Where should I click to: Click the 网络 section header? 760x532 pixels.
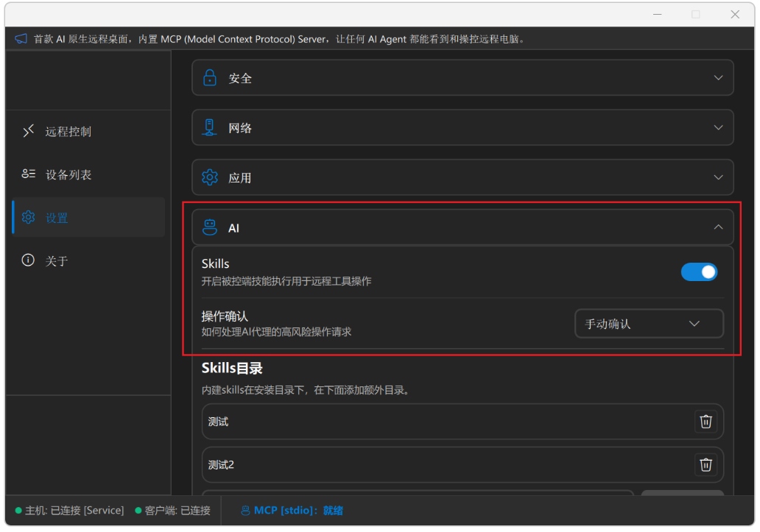tap(462, 128)
